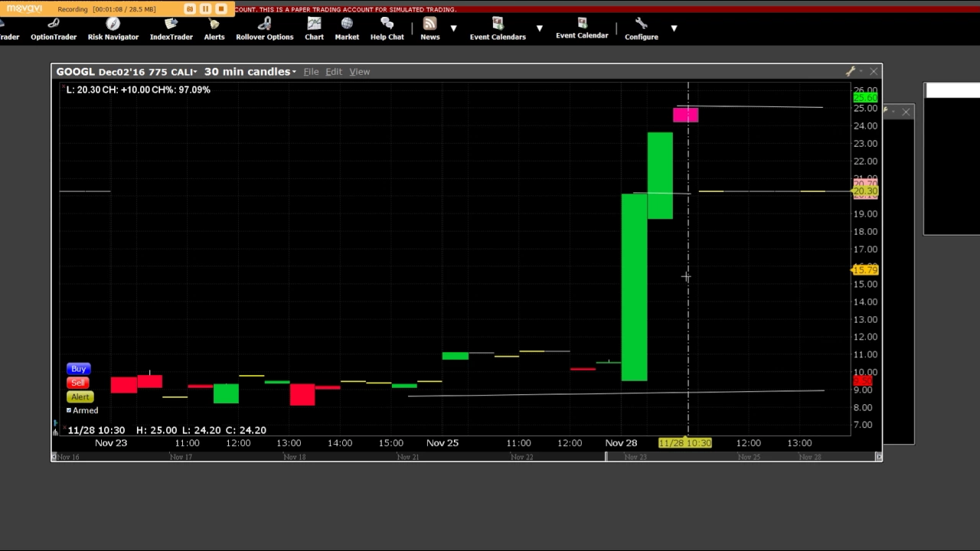The height and width of the screenshot is (551, 980).
Task: Change the 30 min candles interval dropdown
Action: point(250,71)
